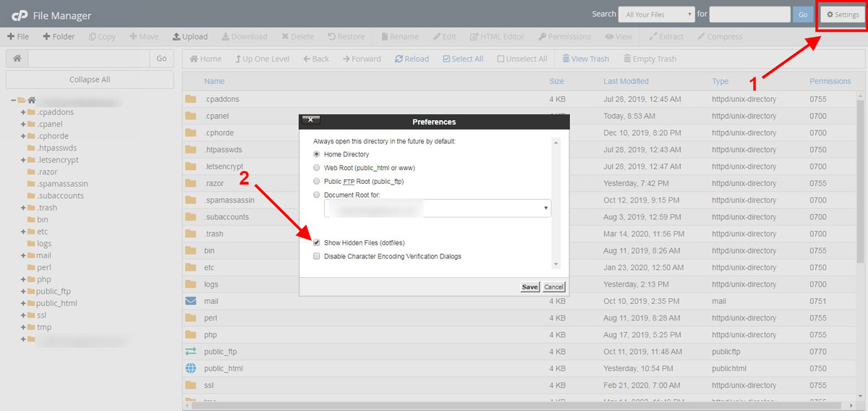Select Public FTP Root radio option
Image resolution: width=868 pixels, height=411 pixels.
[x=317, y=181]
